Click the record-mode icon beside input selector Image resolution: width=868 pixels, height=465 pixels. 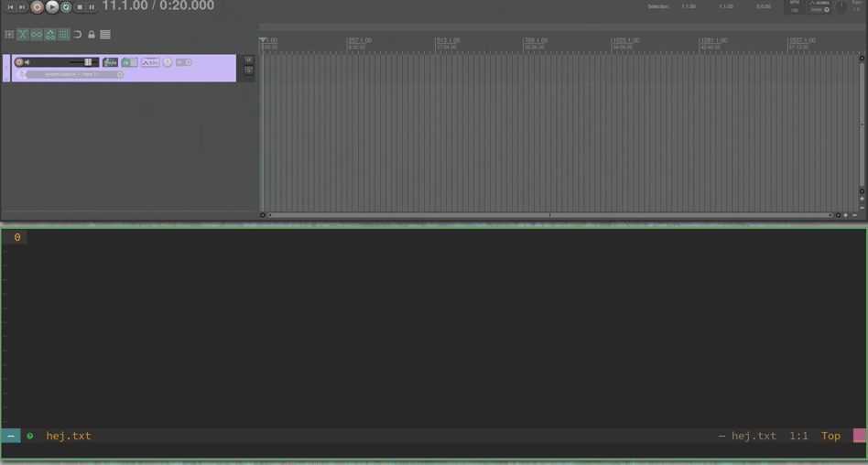click(21, 74)
